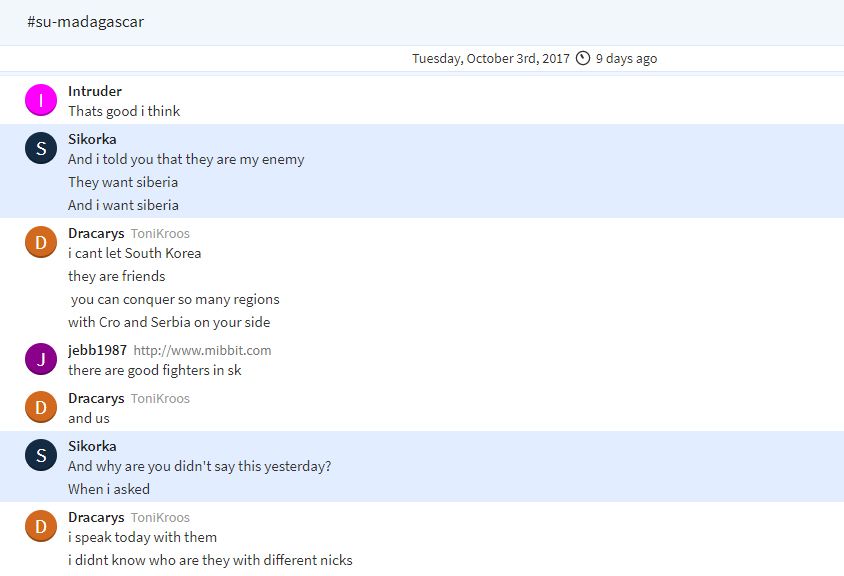
Task: Click the username Intruder
Action: point(95,91)
